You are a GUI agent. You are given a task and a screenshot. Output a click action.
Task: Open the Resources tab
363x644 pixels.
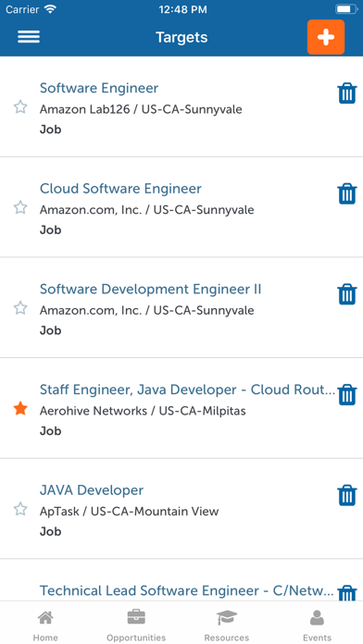227,625
